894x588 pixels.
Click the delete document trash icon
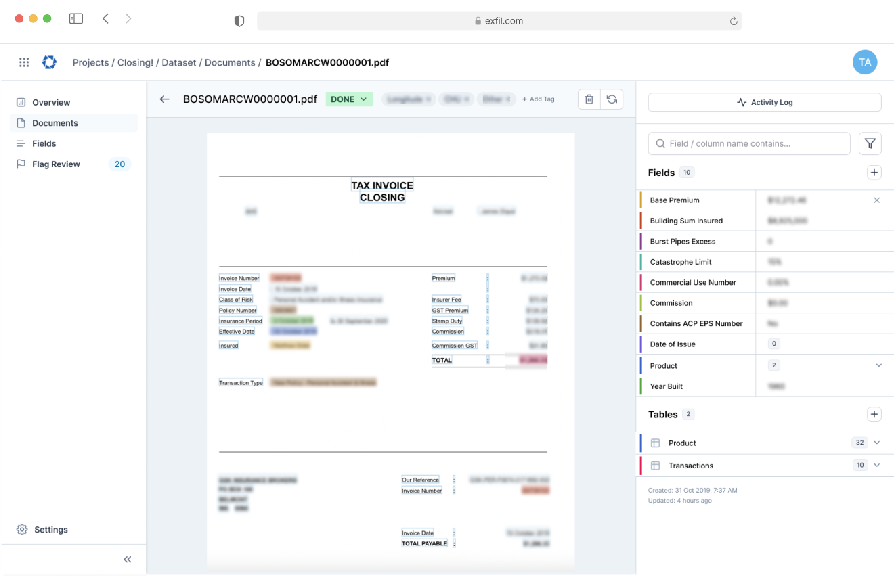pyautogui.click(x=589, y=99)
